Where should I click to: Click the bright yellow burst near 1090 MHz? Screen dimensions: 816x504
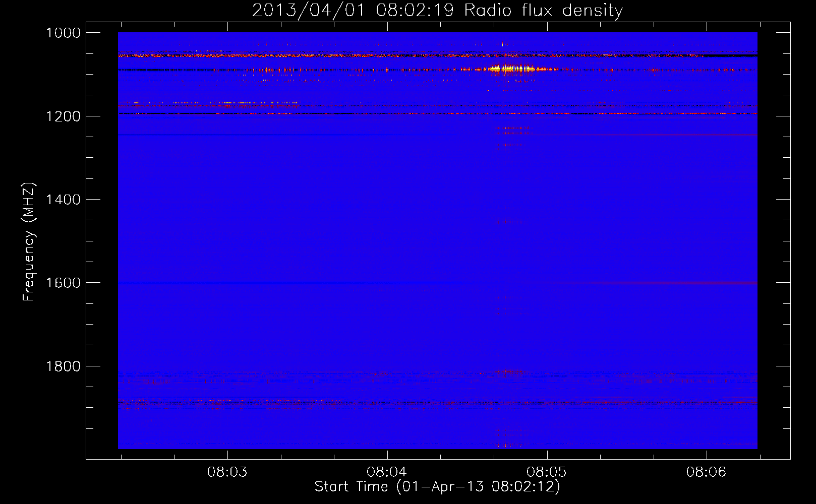510,69
